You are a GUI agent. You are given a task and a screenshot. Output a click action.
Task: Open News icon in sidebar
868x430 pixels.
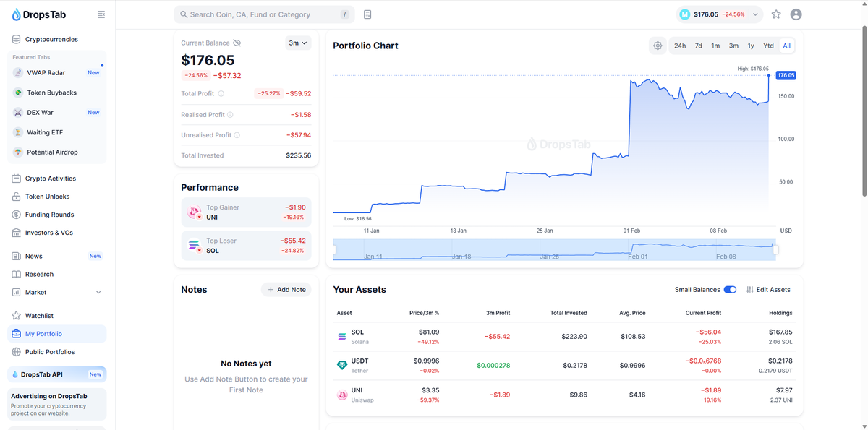16,256
